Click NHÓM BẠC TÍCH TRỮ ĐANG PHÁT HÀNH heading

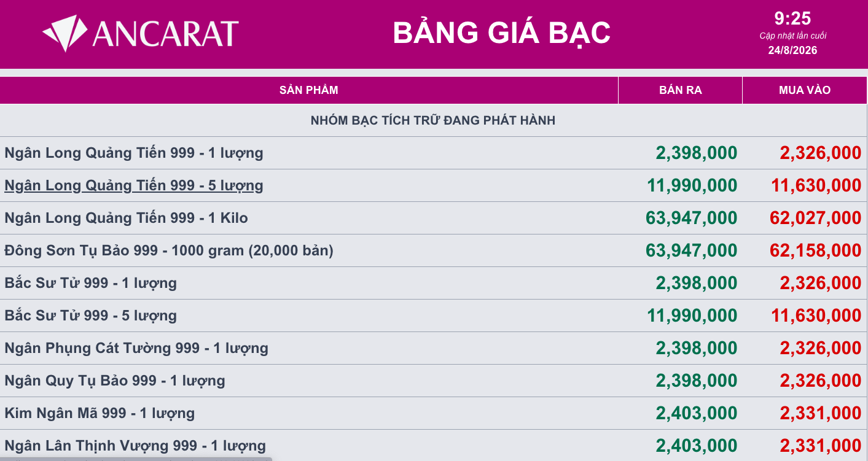tap(433, 120)
